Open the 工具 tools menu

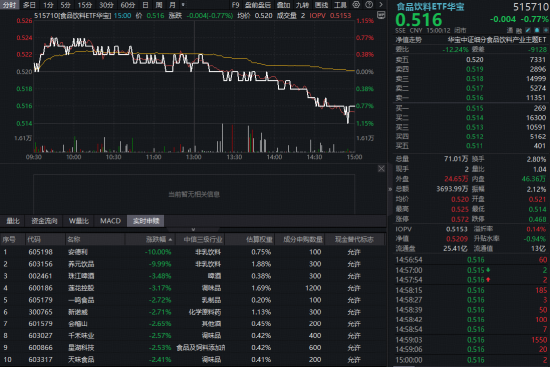(340, 5)
